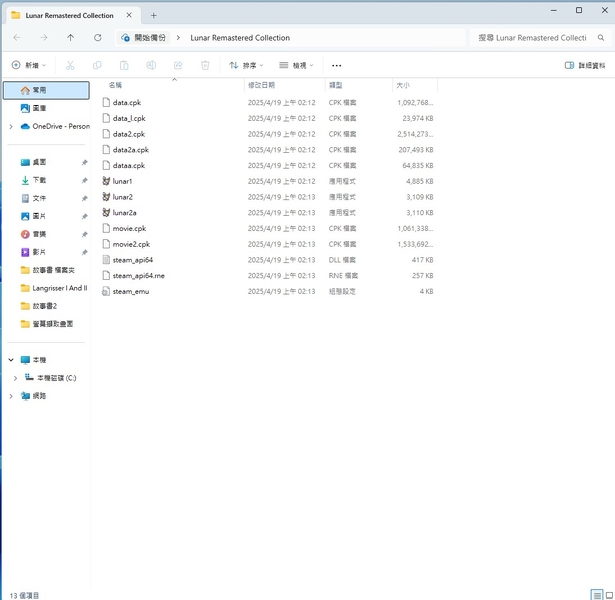Click the Start backup button in address bar
The height and width of the screenshot is (600, 615).
tap(143, 38)
